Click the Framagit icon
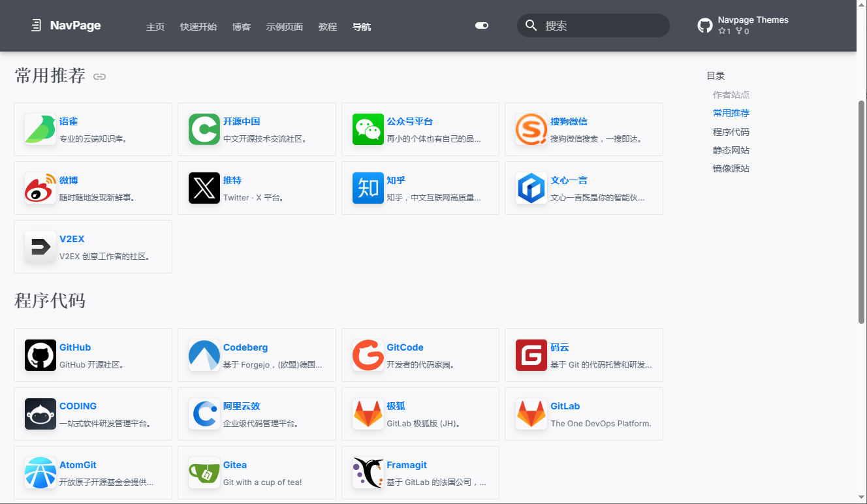The width and height of the screenshot is (867, 504). (368, 473)
